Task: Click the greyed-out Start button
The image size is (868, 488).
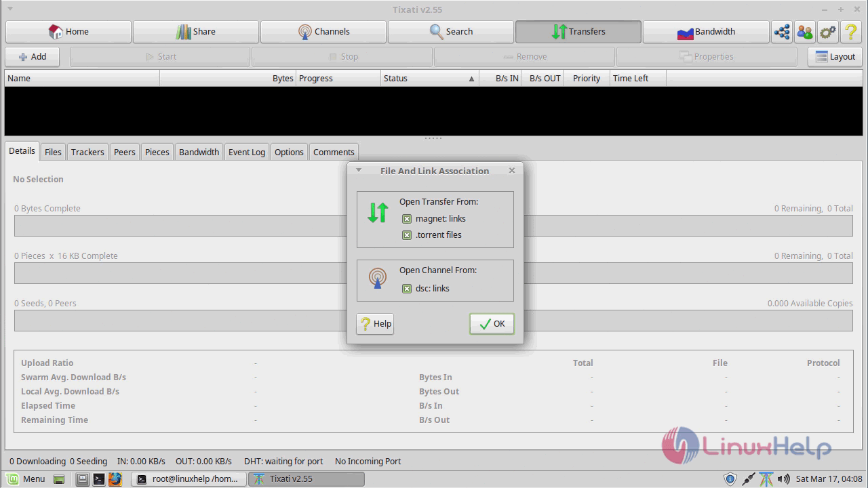Action: 160,57
